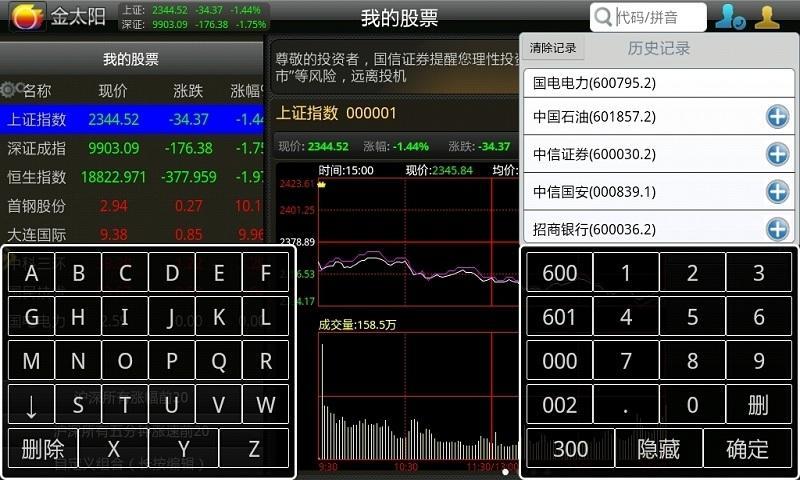
Task: Tap letter key W
Action: (x=266, y=405)
